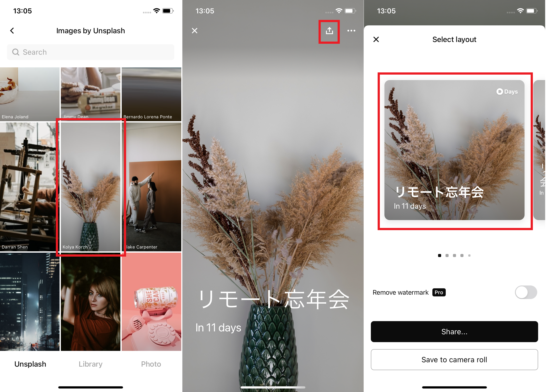Click the back arrow icon on Images screen

pyautogui.click(x=12, y=30)
